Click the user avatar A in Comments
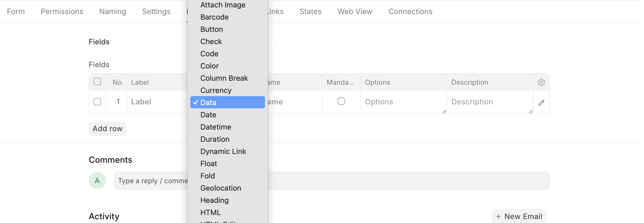Screen dimensions: 644x223 [x=97, y=181]
